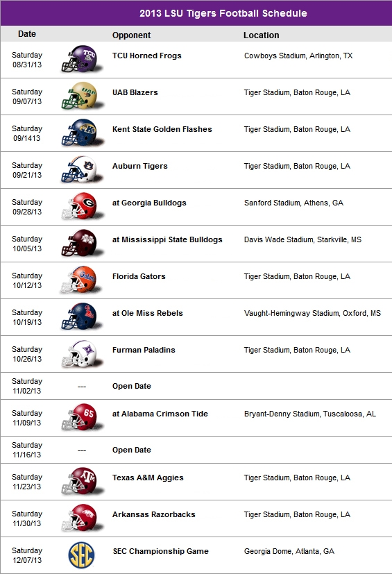Click the 2013 LSU Tigers Football Schedule title

coord(223,14)
